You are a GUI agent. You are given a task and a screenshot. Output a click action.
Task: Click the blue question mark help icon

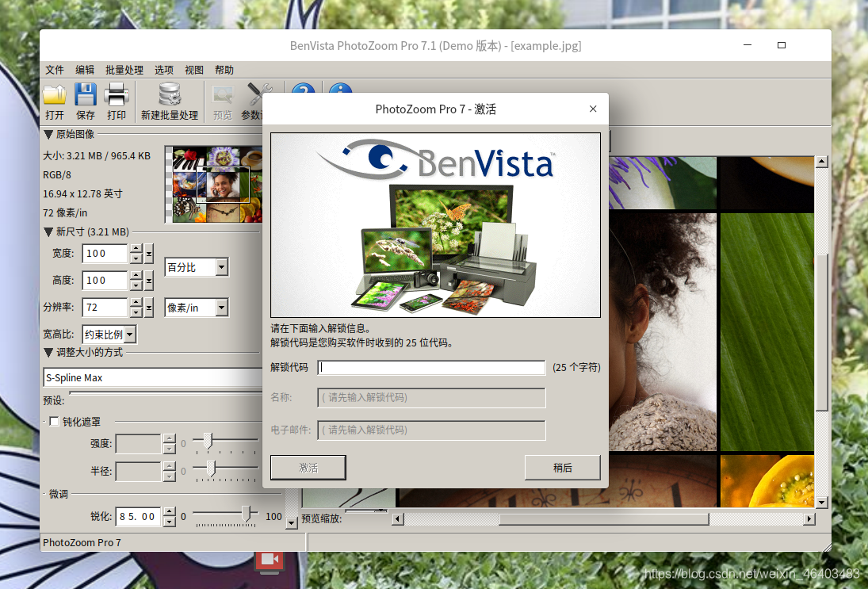click(x=304, y=89)
